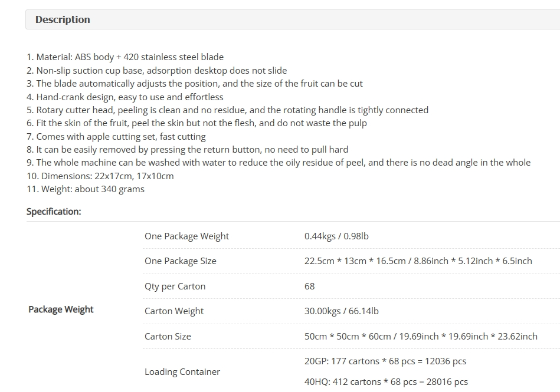Select the One Package Weight label

click(187, 236)
